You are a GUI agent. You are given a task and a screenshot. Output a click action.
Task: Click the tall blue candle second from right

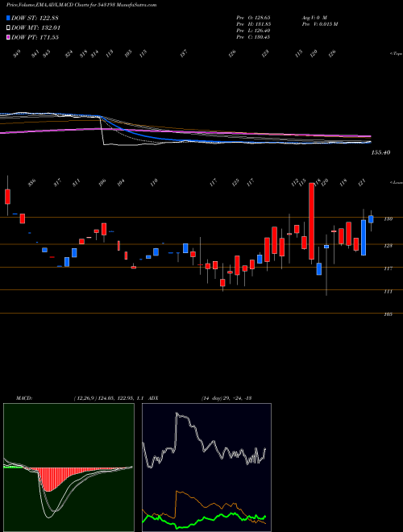coord(364,238)
